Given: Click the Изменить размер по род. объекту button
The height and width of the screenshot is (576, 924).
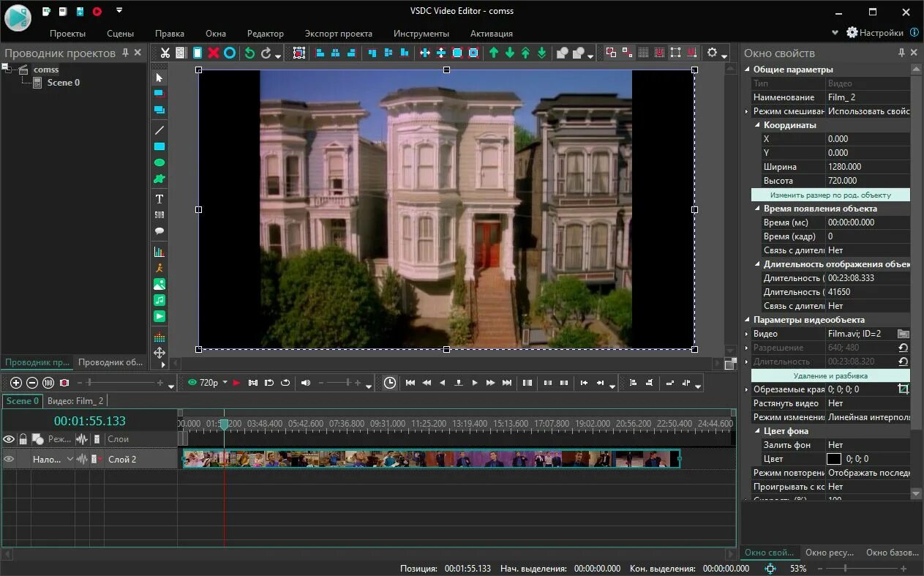Looking at the screenshot, I should pyautogui.click(x=830, y=194).
